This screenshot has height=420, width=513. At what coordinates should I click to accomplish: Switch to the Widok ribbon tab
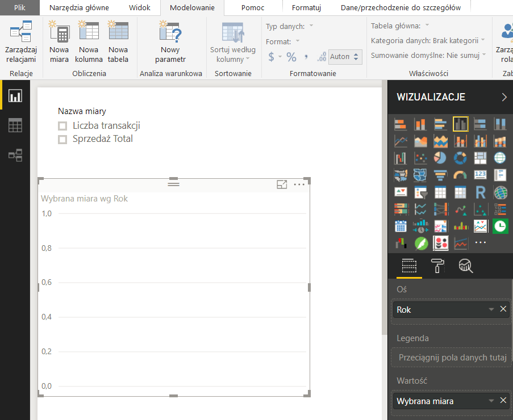tap(139, 8)
